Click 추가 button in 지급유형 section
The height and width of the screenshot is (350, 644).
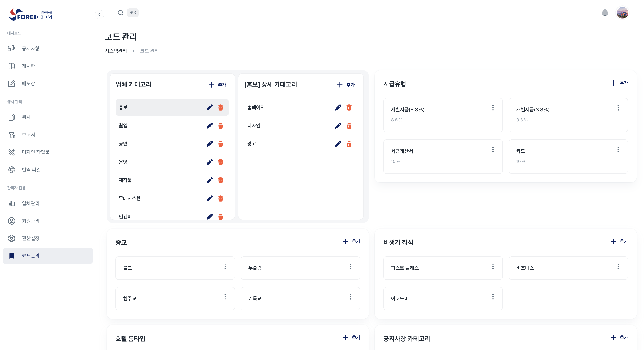pyautogui.click(x=619, y=83)
